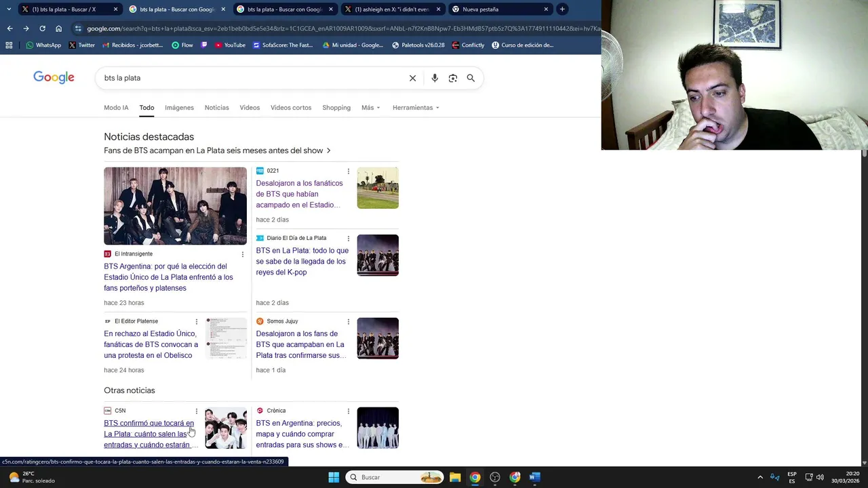Viewport: 868px width, 488px height.
Task: Open the Chrome apps grid in bookmarks bar
Action: (9, 45)
